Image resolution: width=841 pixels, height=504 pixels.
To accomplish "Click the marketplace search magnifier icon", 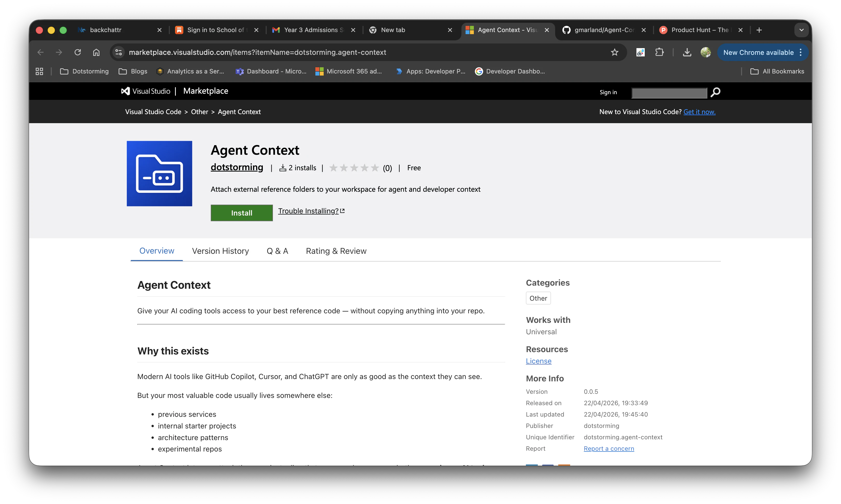I will point(715,92).
